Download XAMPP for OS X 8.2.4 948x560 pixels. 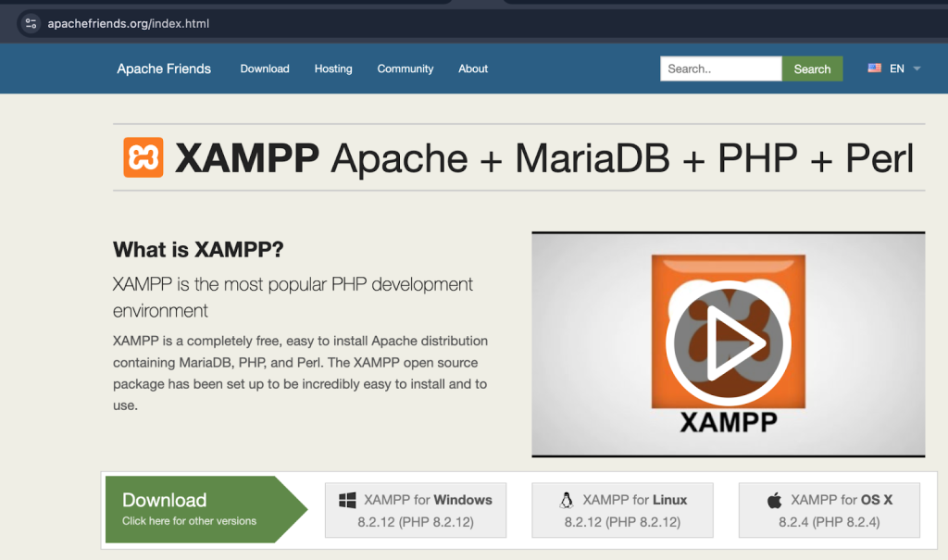[829, 510]
